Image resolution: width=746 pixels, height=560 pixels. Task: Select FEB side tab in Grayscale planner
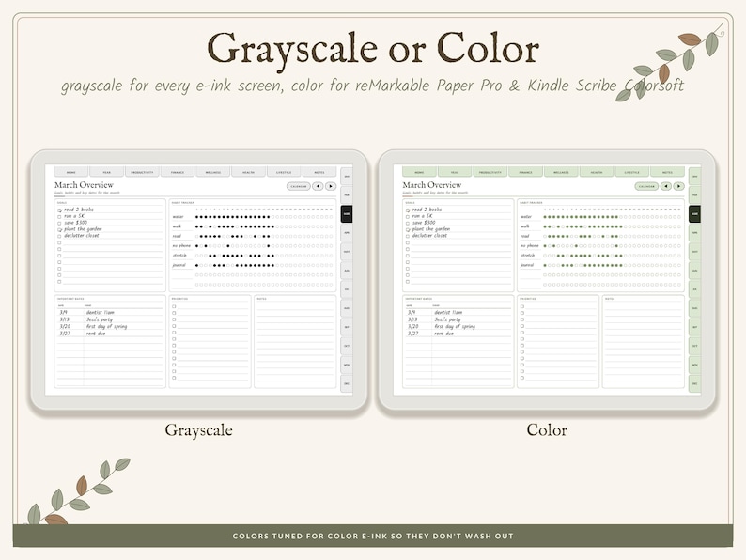point(347,195)
